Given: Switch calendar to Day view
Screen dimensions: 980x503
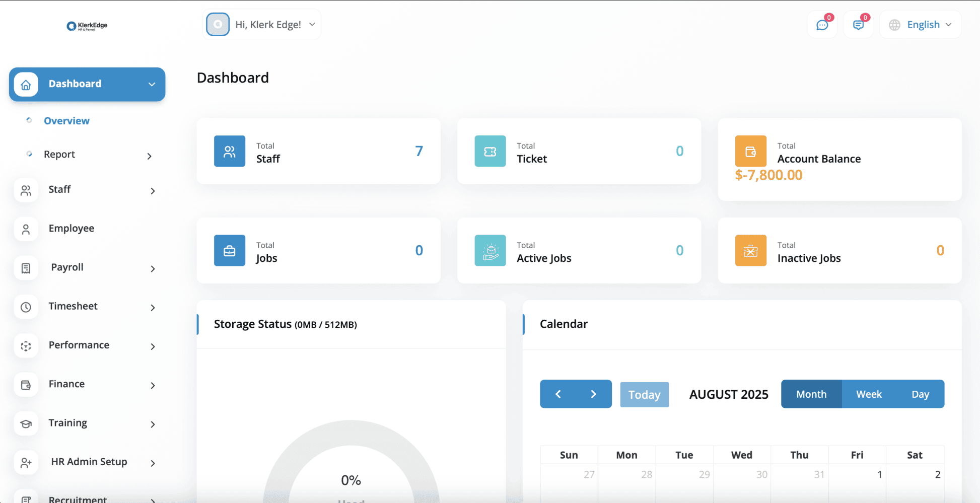Looking at the screenshot, I should tap(920, 394).
